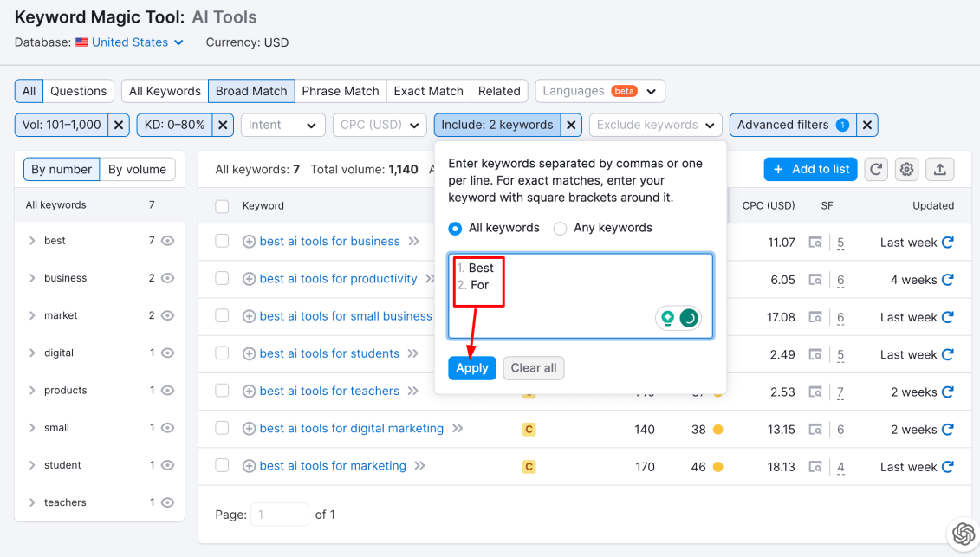Open the Intent filter dropdown
This screenshot has height=557, width=980.
tap(282, 125)
